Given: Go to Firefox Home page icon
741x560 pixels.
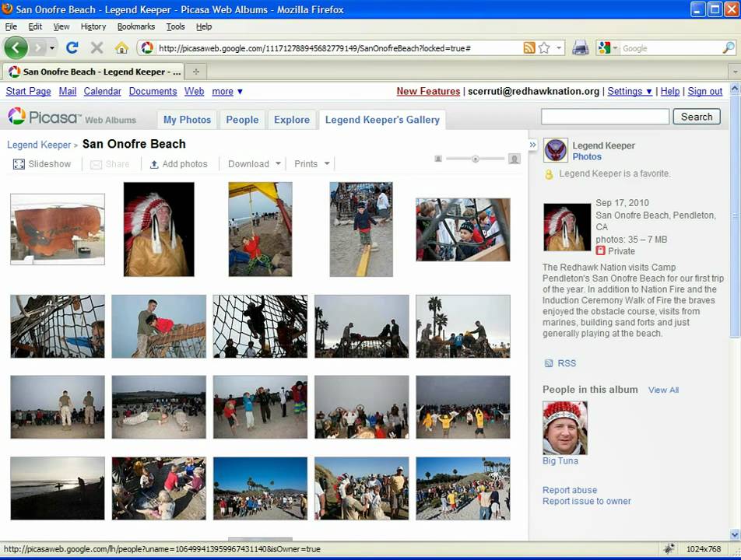Looking at the screenshot, I should [x=122, y=47].
